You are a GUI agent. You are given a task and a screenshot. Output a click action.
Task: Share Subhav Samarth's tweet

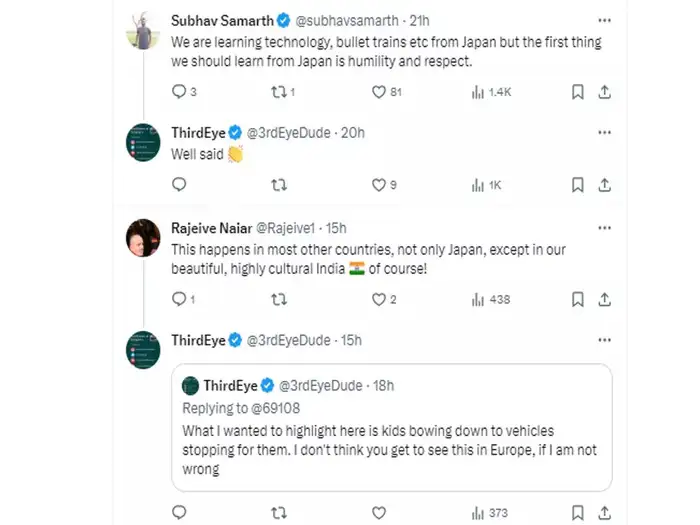tap(604, 92)
